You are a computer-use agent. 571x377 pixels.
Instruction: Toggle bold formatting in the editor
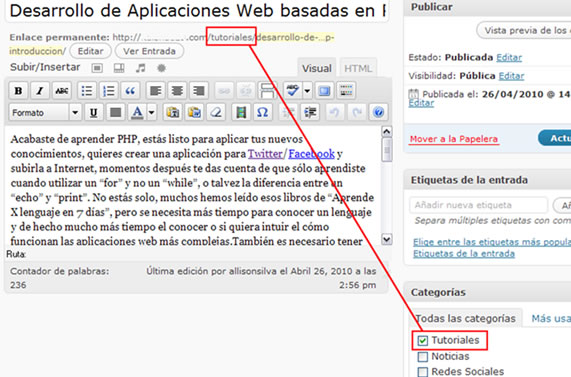pos(18,91)
